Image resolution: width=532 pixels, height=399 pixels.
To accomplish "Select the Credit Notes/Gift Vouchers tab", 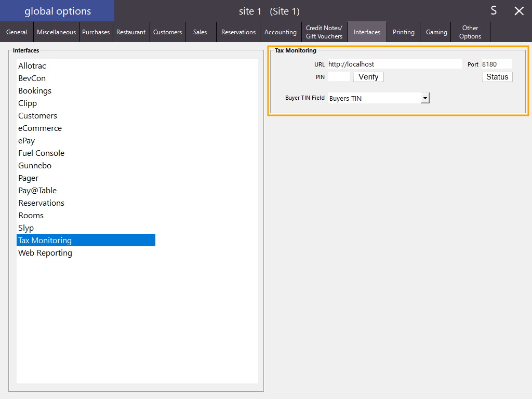I will [x=324, y=32].
